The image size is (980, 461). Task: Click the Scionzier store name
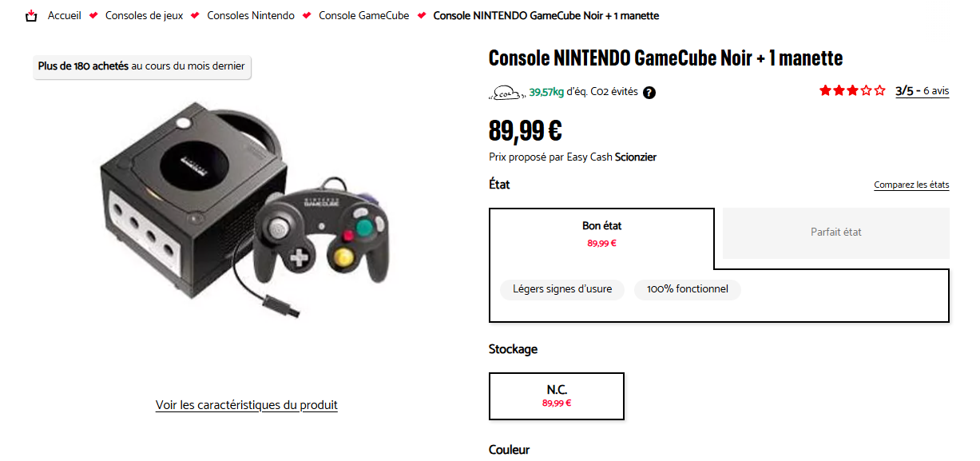click(x=635, y=157)
